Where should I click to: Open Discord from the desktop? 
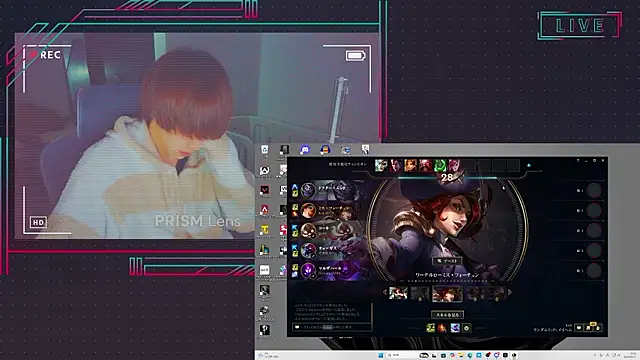304,150
